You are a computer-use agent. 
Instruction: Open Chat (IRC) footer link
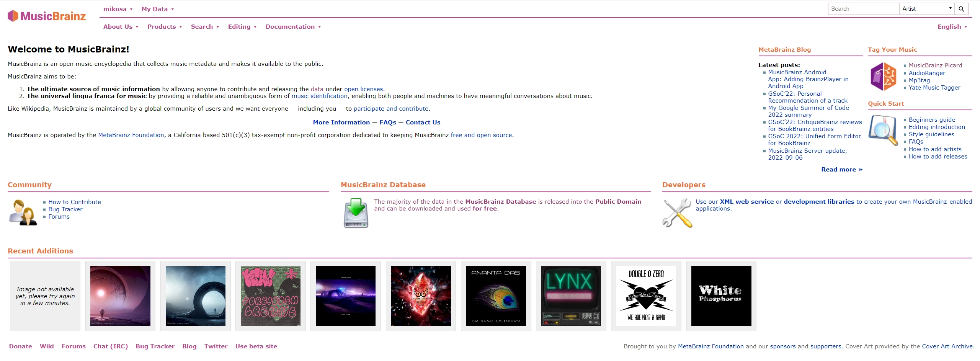111,346
